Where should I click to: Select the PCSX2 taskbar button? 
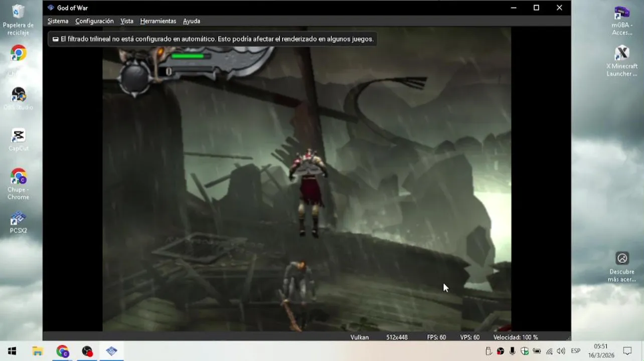(111, 351)
